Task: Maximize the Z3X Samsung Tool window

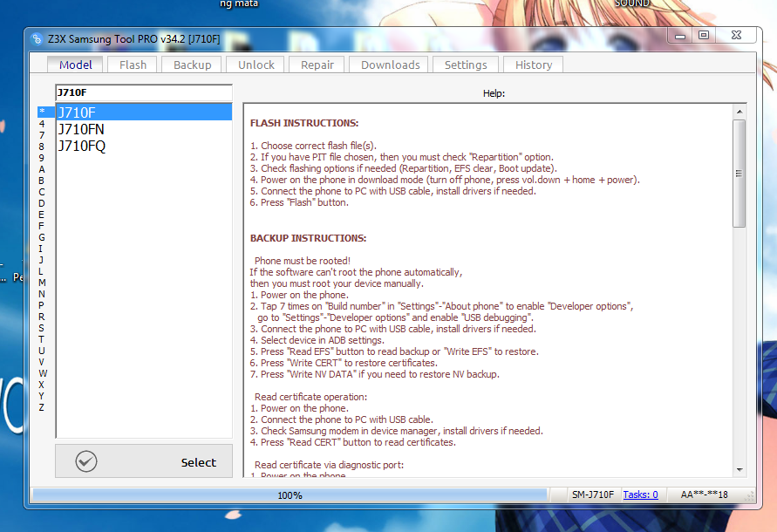Action: click(x=704, y=35)
